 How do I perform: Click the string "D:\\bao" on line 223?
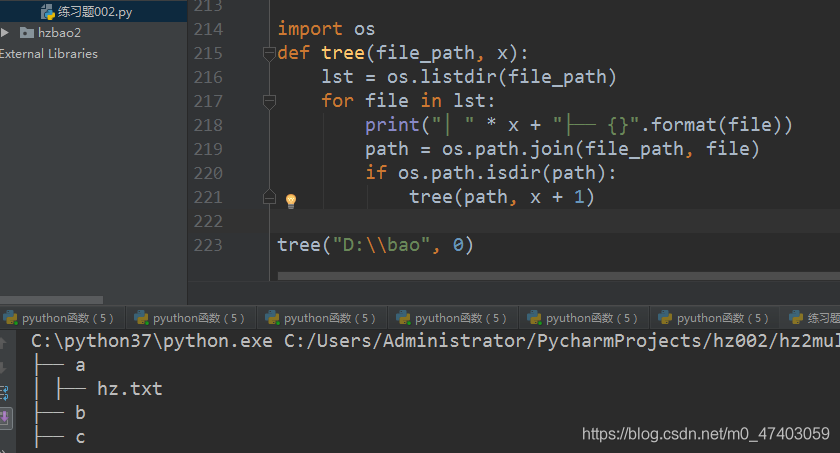[381, 245]
